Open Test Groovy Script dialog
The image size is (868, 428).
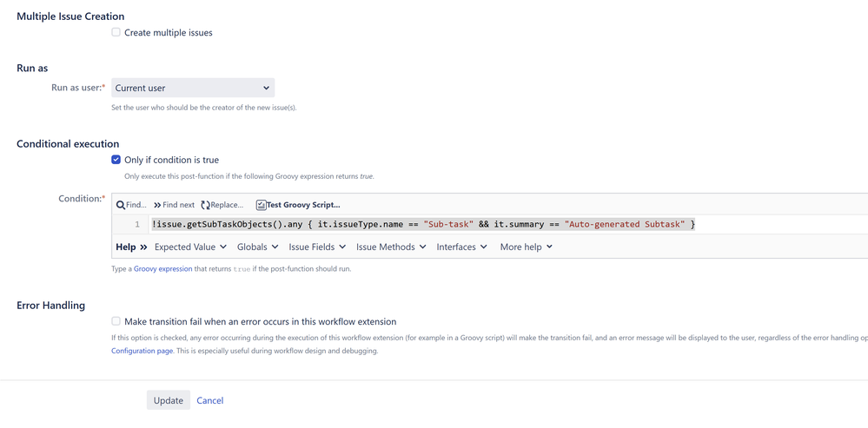point(298,205)
